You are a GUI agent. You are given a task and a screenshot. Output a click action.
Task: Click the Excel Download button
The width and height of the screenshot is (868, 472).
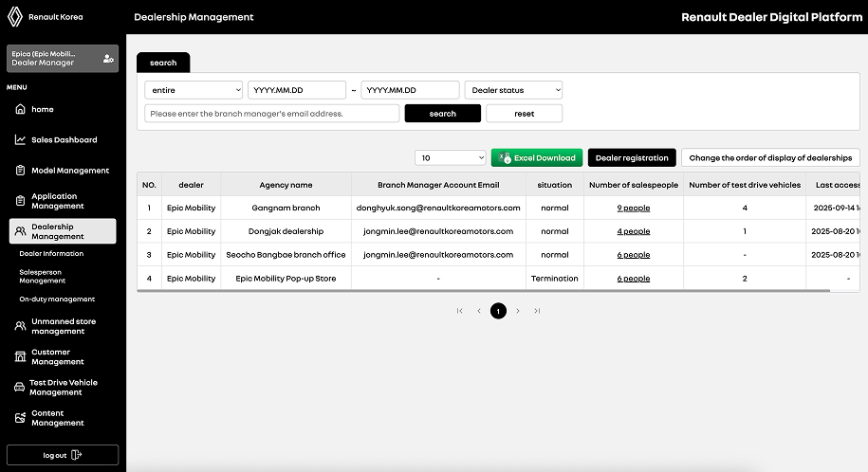point(537,158)
